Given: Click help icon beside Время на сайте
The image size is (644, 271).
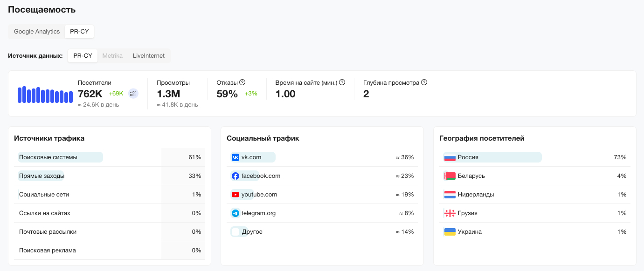Looking at the screenshot, I should point(342,82).
